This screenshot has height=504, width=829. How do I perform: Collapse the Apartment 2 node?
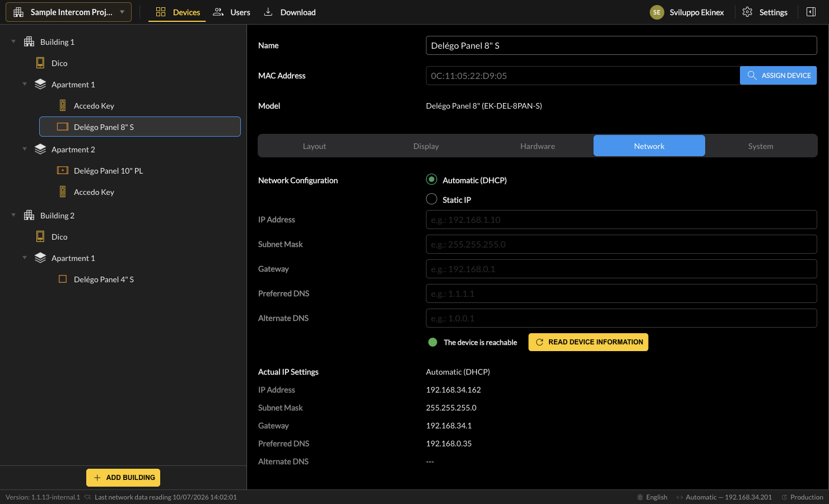25,149
